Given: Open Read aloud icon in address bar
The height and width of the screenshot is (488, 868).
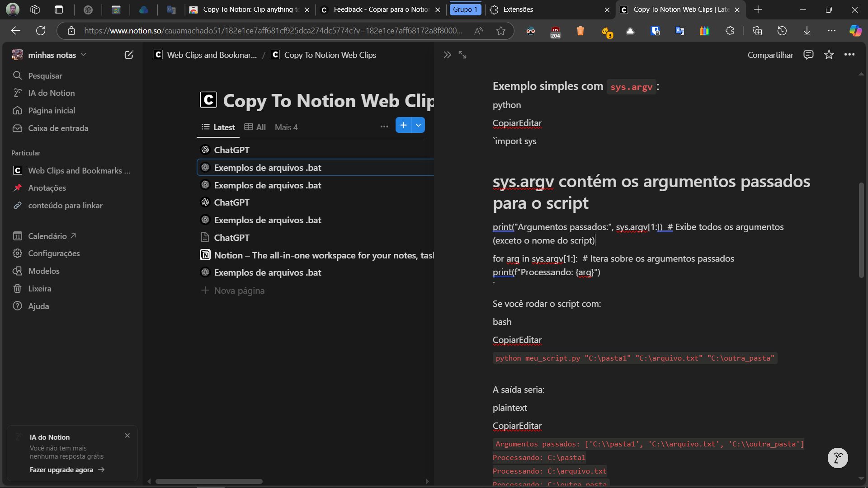Looking at the screenshot, I should click(479, 31).
